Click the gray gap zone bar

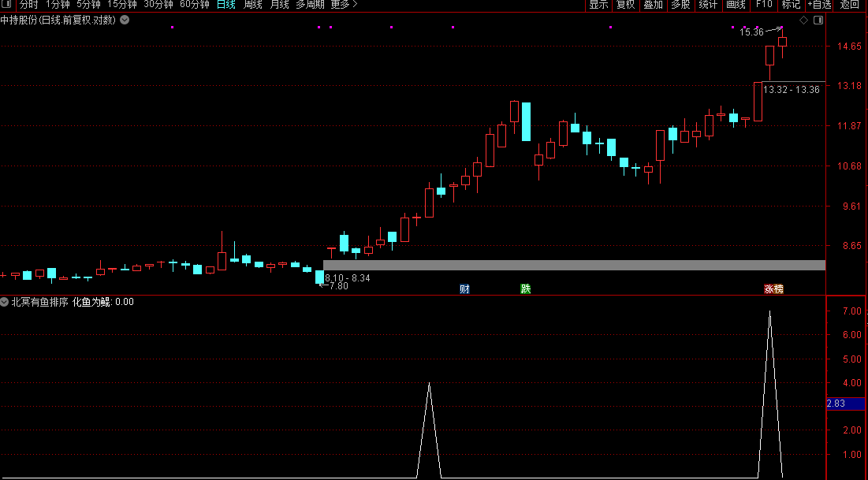tap(574, 265)
